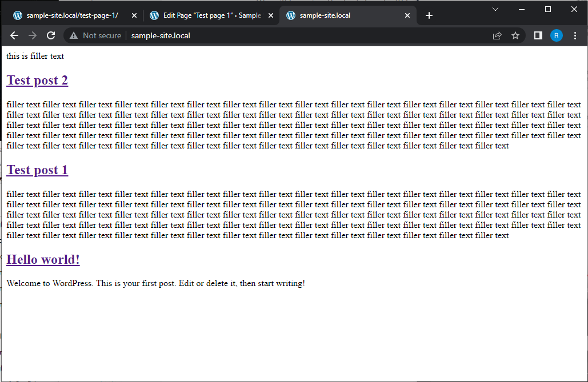Bookmark this page with the star
This screenshot has width=588, height=382.
(x=515, y=35)
